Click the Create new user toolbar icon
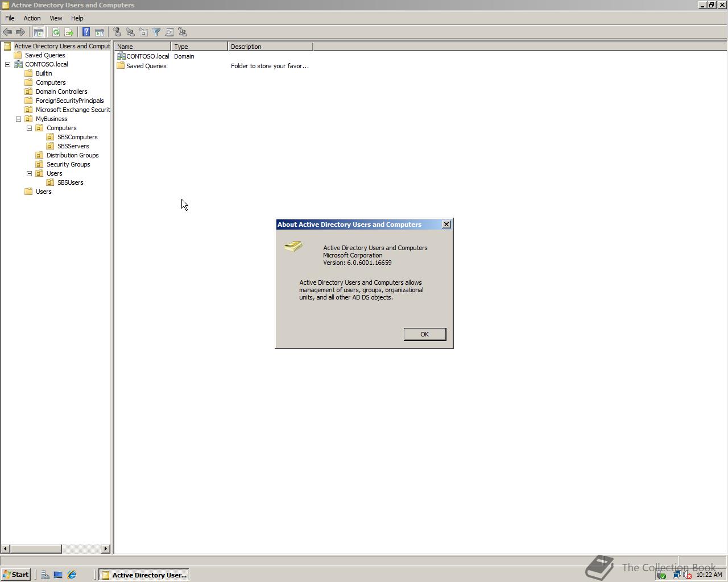The image size is (728, 582). (117, 32)
